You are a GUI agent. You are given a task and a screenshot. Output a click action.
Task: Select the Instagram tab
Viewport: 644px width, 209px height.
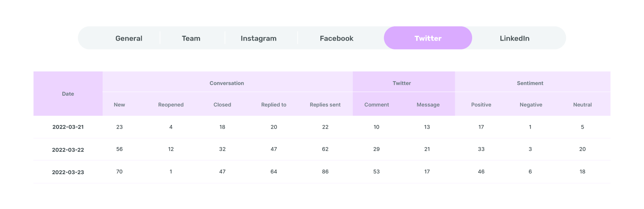click(258, 38)
